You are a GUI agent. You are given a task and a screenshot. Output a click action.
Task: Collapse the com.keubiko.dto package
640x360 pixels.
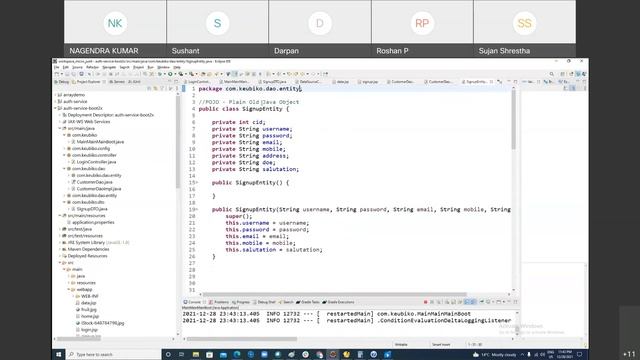point(64,202)
